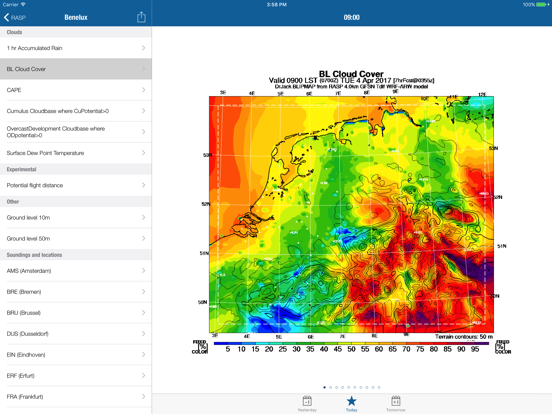
Task: Expand Potential flight distance chevron
Action: point(144,185)
